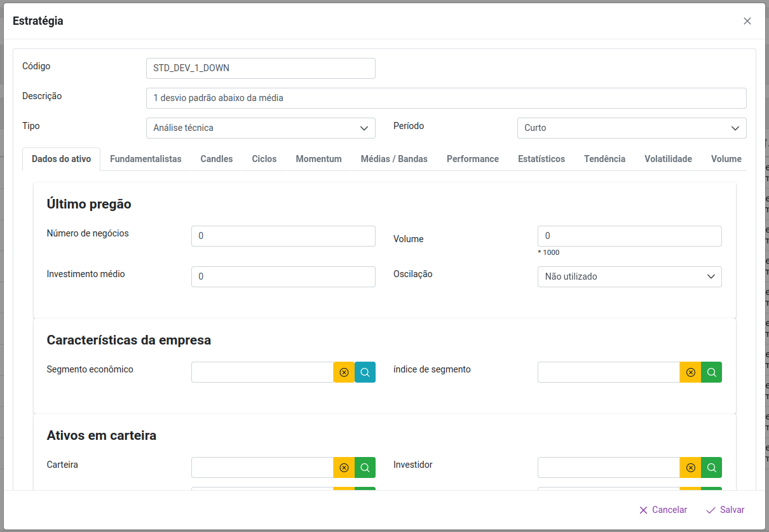The width and height of the screenshot is (769, 532).
Task: Search índice de segmento lookup
Action: click(x=711, y=372)
